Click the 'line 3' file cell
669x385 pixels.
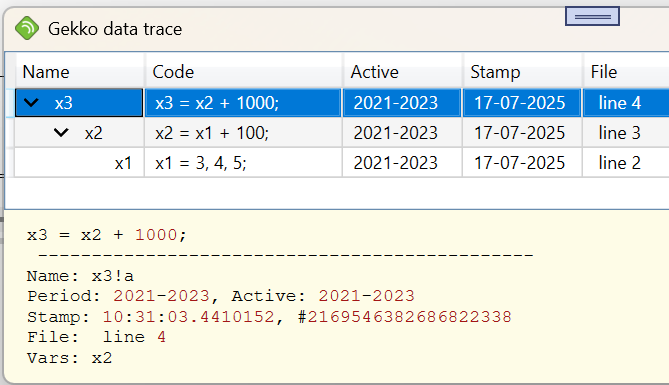tap(626, 133)
